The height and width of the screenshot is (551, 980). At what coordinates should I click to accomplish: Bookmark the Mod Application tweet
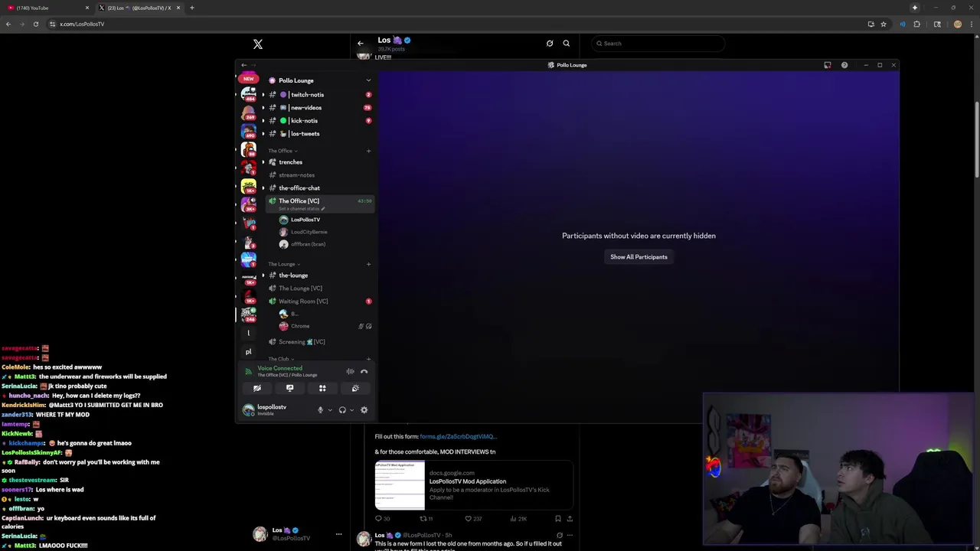[x=557, y=519]
